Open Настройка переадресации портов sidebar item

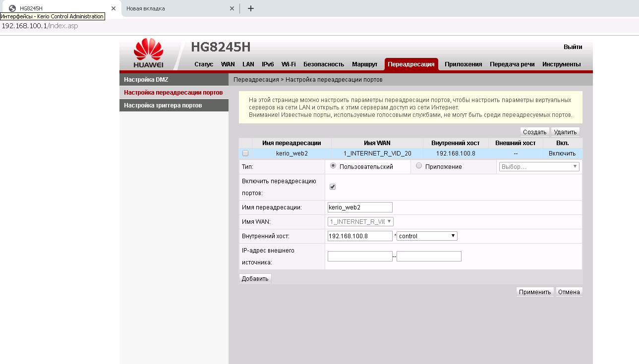click(x=174, y=93)
